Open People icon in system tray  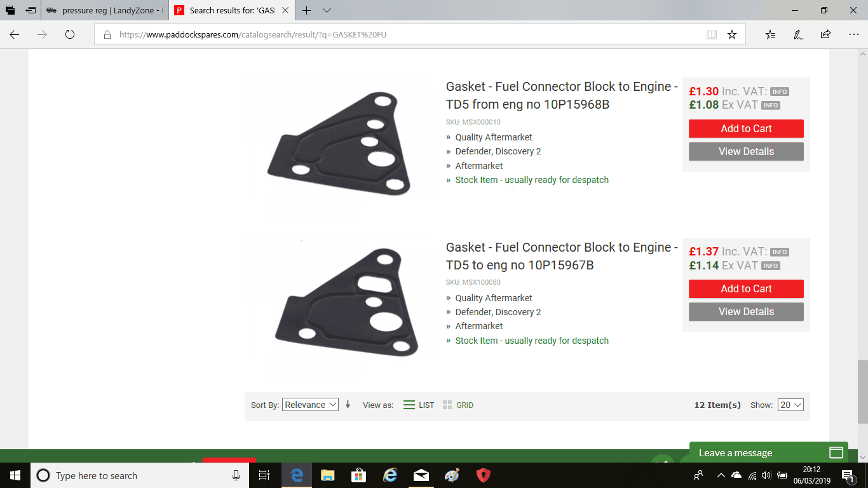[x=699, y=475]
